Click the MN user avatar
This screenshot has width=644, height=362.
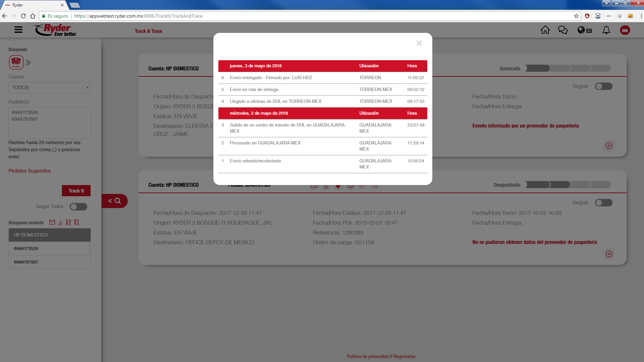(625, 30)
